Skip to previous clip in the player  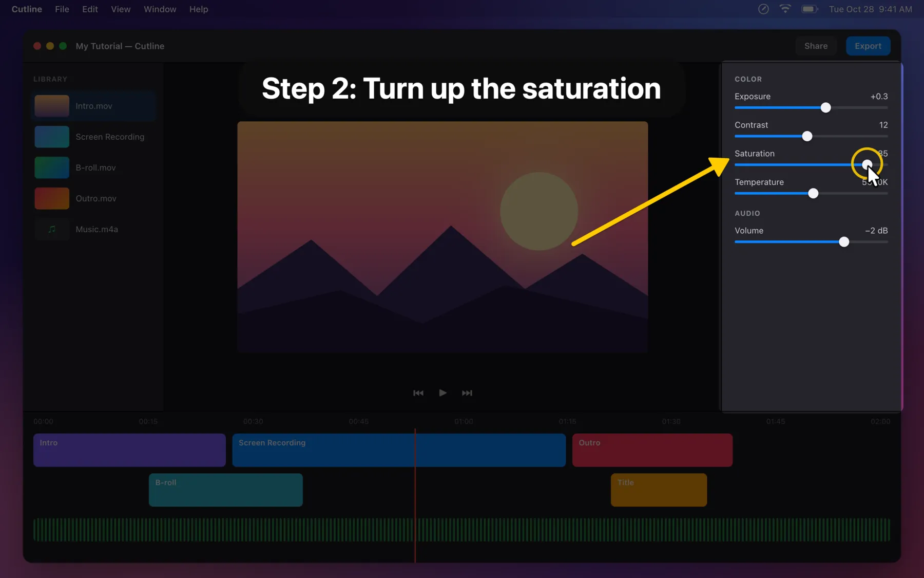418,393
